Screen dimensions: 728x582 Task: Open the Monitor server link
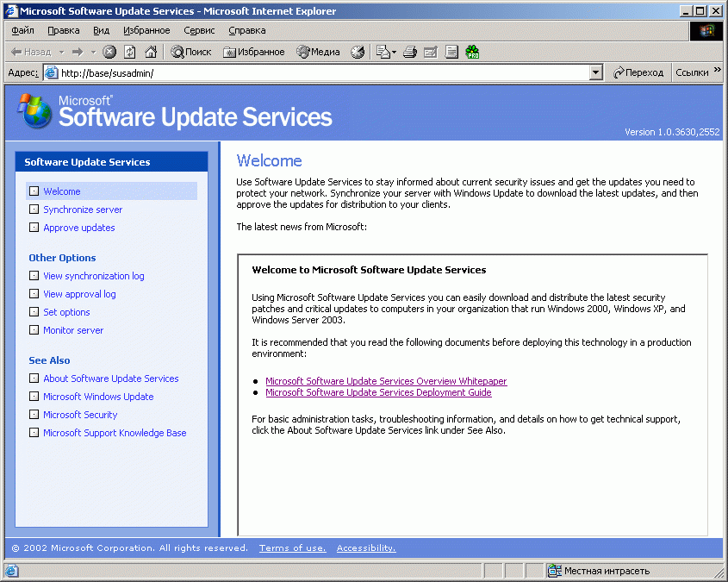point(73,330)
